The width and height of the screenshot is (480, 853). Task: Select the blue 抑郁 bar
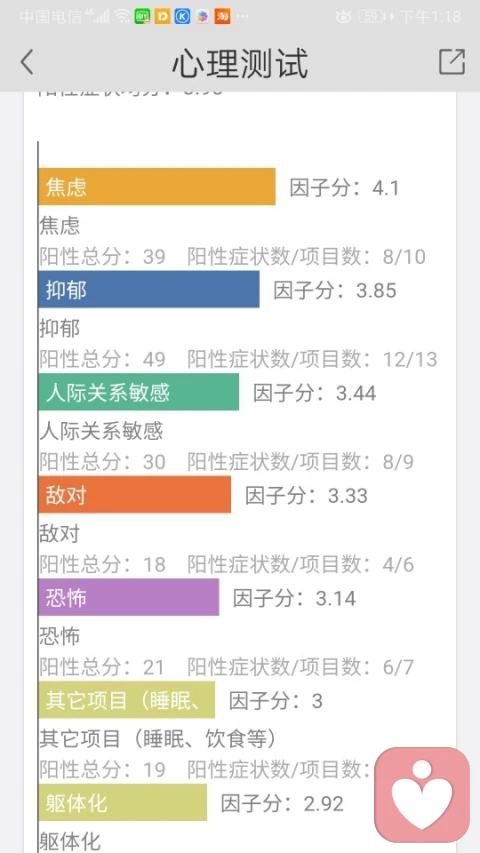pos(149,289)
